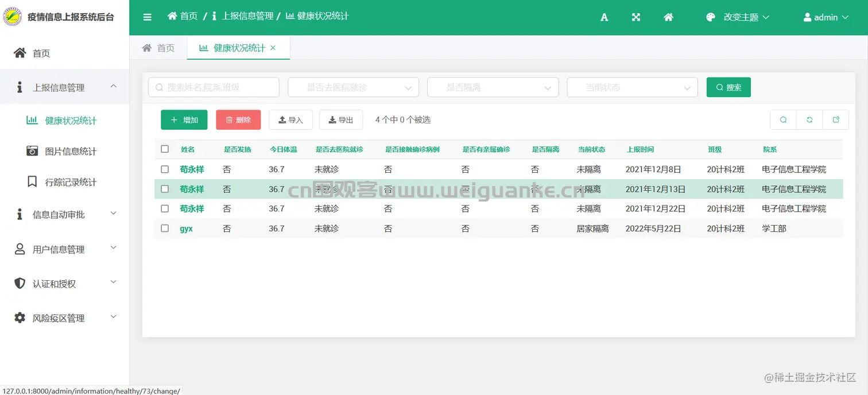Collapse sidebar with the hamburger icon
868x395 pixels.
point(148,17)
